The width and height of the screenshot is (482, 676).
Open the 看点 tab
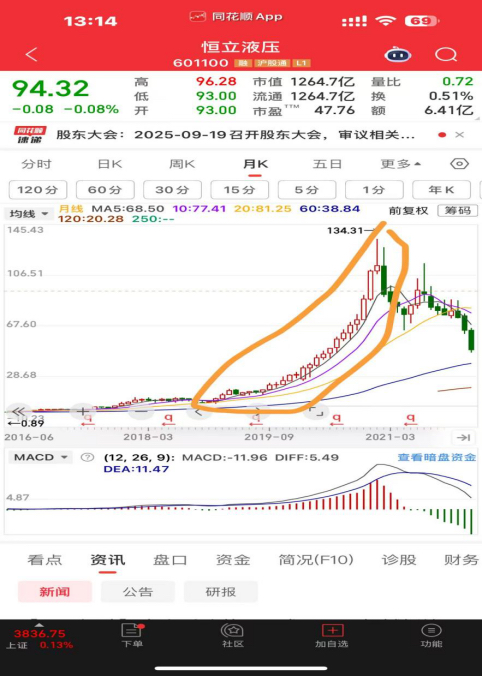(45, 560)
